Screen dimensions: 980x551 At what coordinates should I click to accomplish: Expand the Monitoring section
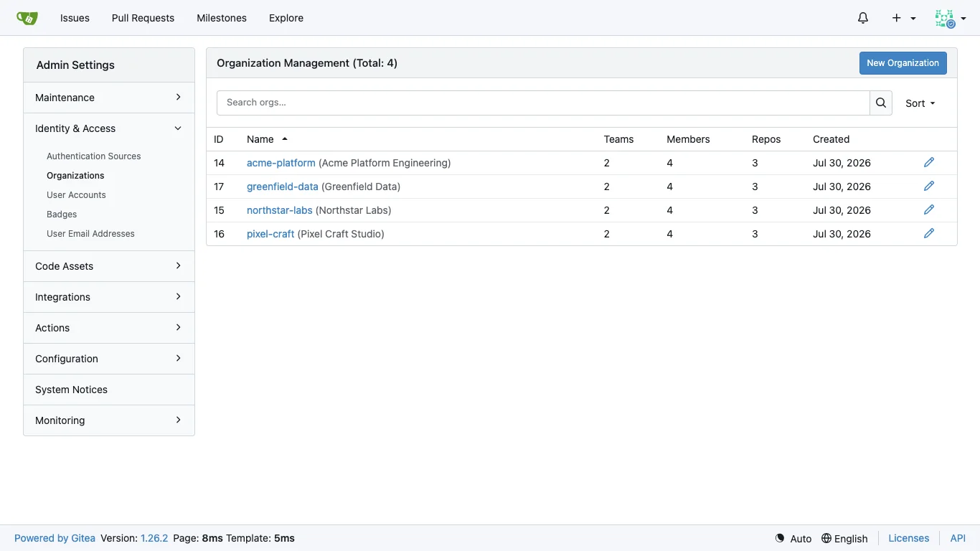109,420
